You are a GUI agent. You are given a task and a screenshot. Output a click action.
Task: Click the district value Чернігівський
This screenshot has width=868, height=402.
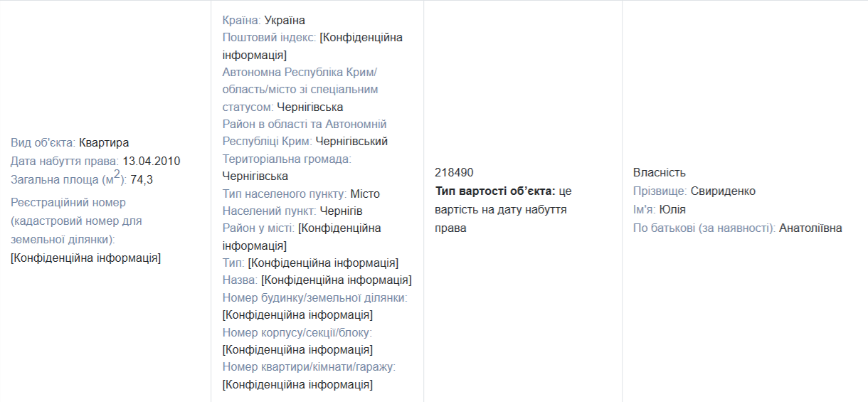[351, 142]
